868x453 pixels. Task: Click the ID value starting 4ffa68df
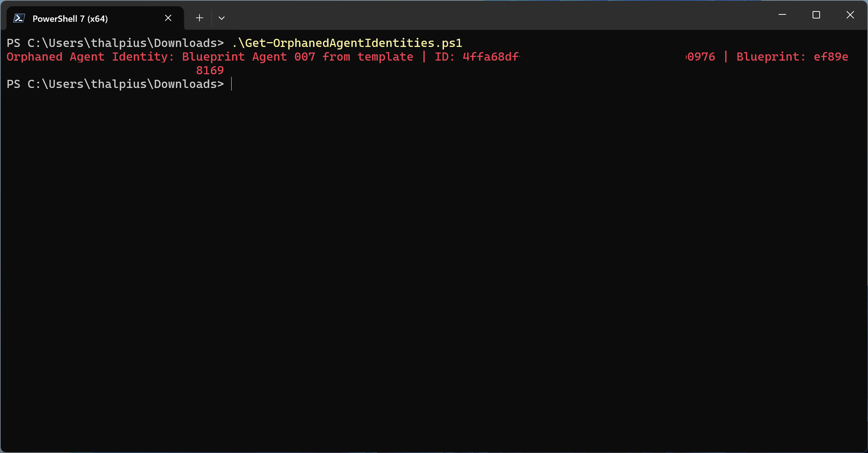pos(491,57)
